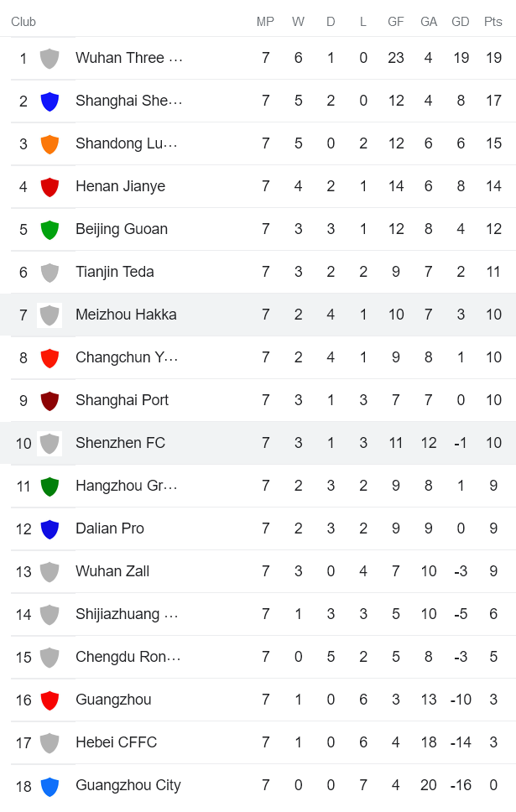Click the Changchun Yatai red crest icon

pyautogui.click(x=50, y=357)
